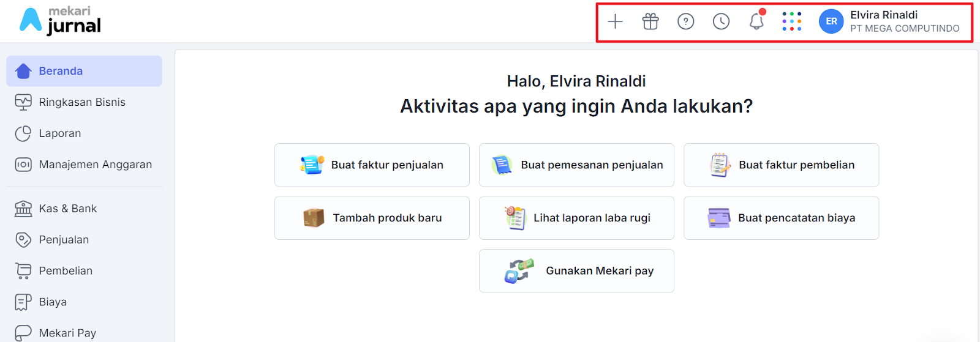
Task: Click the Pembelian shopping cart icon
Action: 23,271
